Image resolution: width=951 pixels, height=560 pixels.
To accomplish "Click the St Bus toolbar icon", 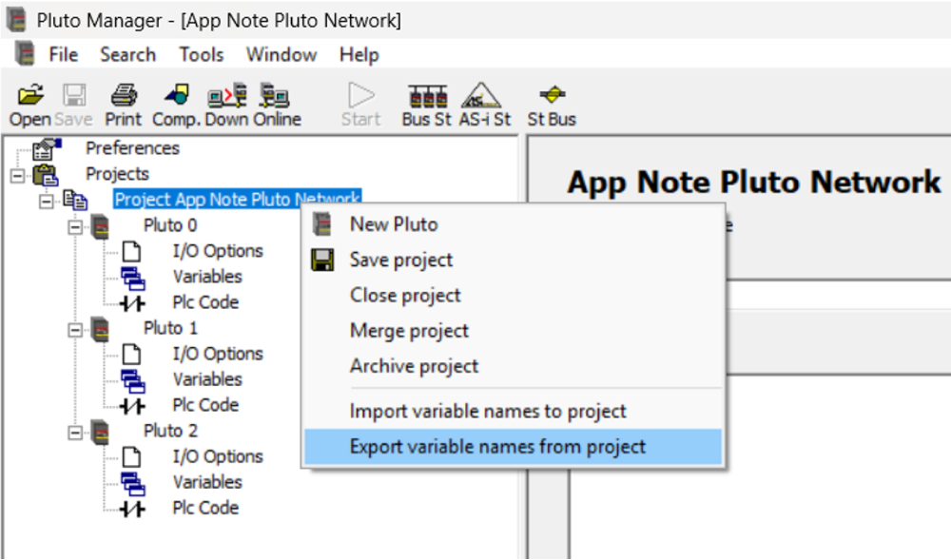I will click(x=552, y=94).
